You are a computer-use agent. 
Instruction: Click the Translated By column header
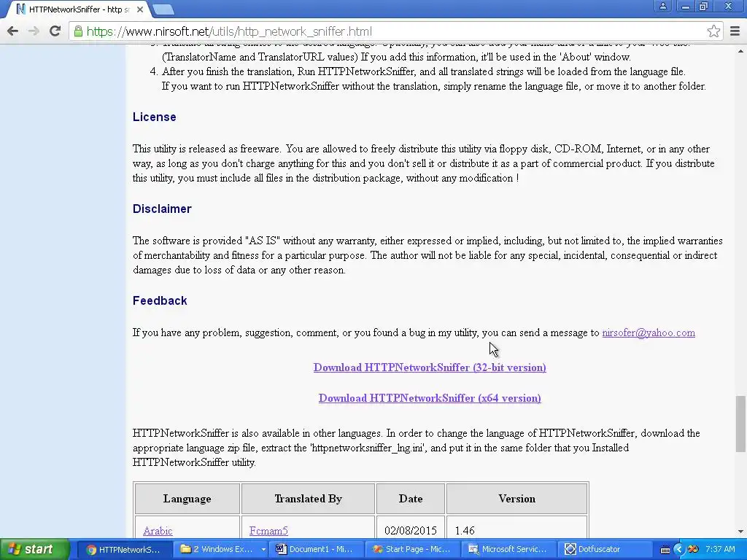pyautogui.click(x=309, y=499)
